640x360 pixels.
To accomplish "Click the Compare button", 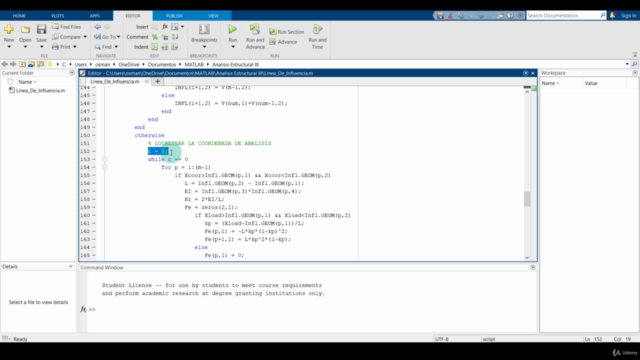I will pos(66,37).
